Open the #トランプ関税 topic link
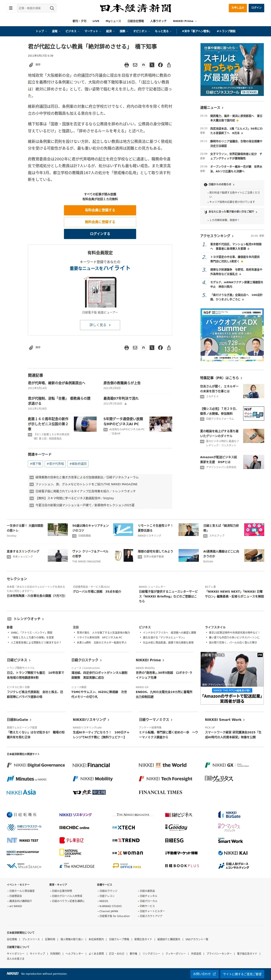The image size is (271, 980). pos(226,31)
